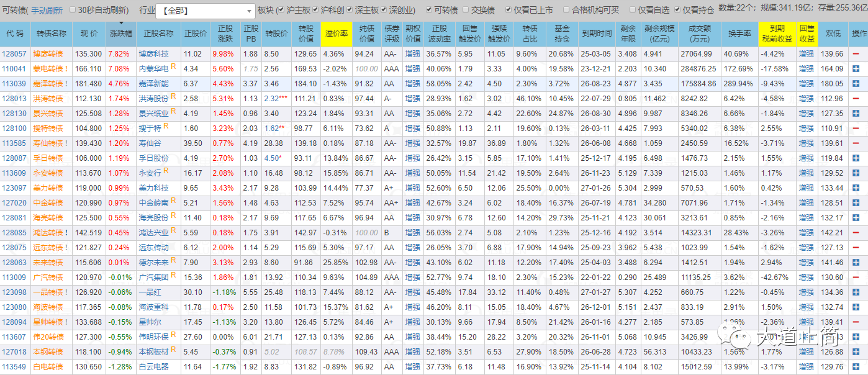Check the 合格机构可买 checkbox

pyautogui.click(x=566, y=10)
